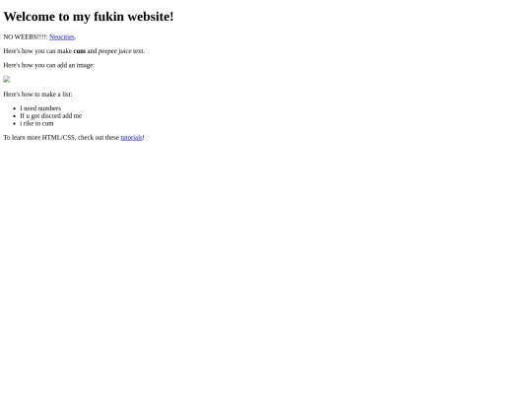Click the 'To learn more HTML/CSS' text
This screenshot has height=399, width=532.
click(38, 137)
